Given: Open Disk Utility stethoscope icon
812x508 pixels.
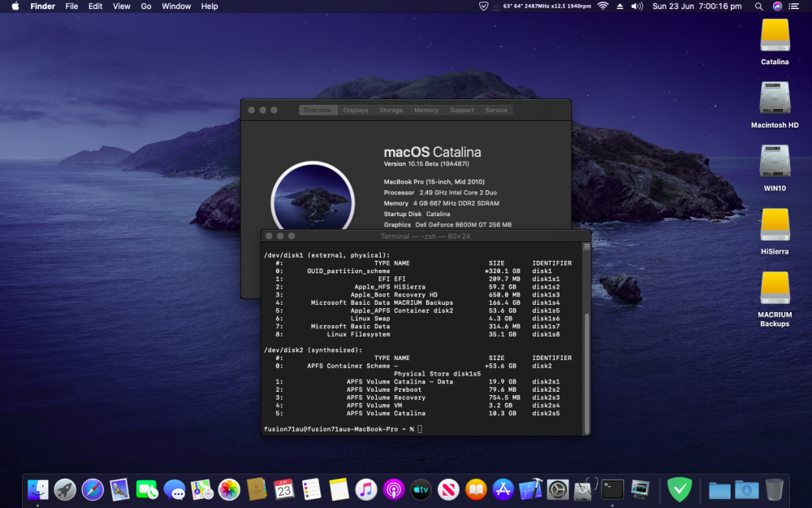Looking at the screenshot, I should (585, 489).
